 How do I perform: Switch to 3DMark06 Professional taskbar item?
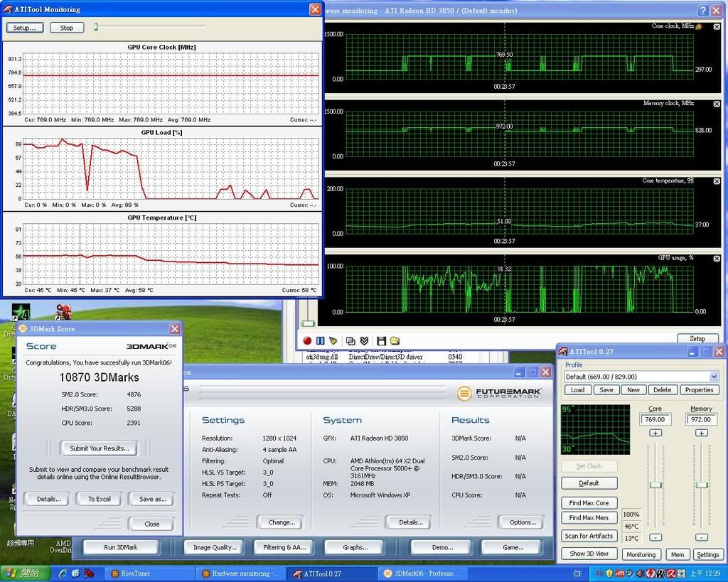point(424,573)
